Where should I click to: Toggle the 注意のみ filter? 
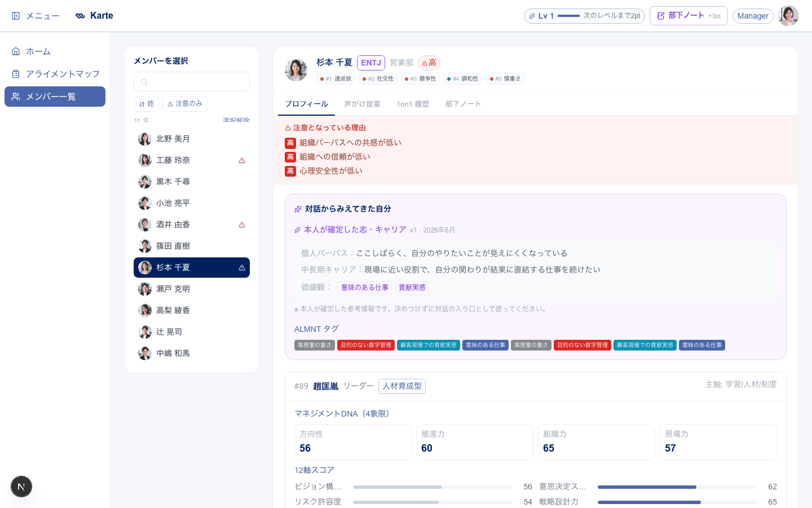[x=185, y=104]
